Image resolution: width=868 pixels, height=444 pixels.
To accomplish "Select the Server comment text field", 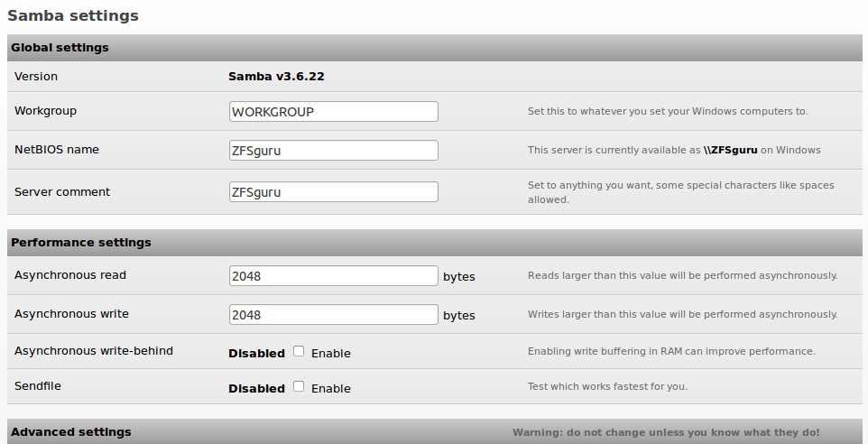I will coord(333,191).
